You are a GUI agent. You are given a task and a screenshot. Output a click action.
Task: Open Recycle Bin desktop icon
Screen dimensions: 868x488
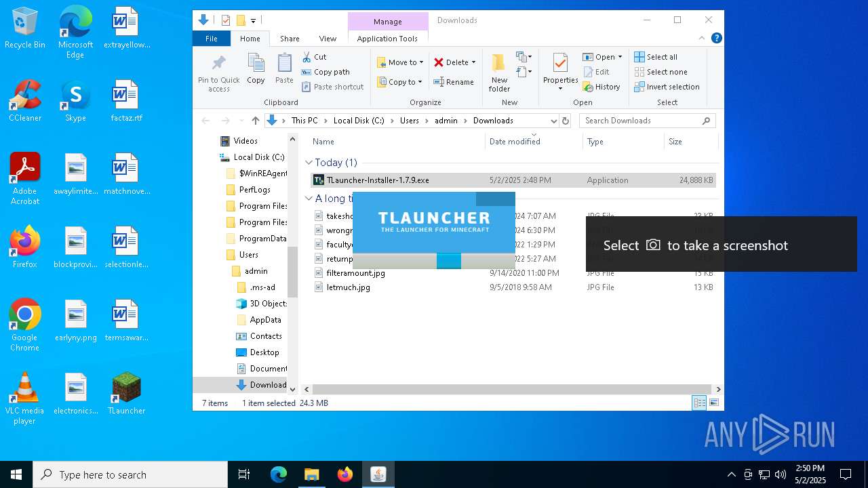[25, 28]
